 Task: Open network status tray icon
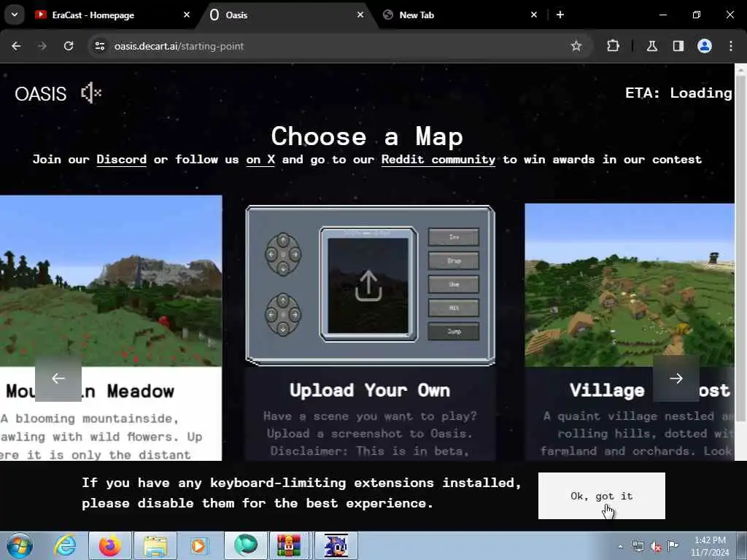[x=638, y=546]
